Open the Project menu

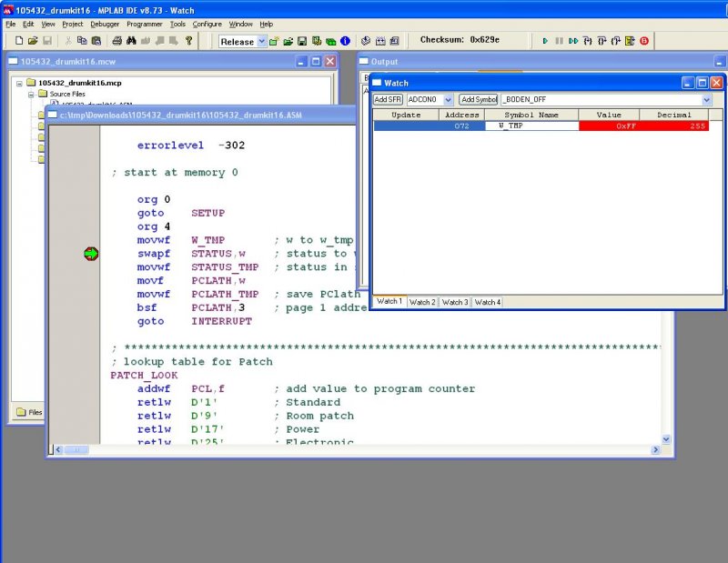[73, 25]
